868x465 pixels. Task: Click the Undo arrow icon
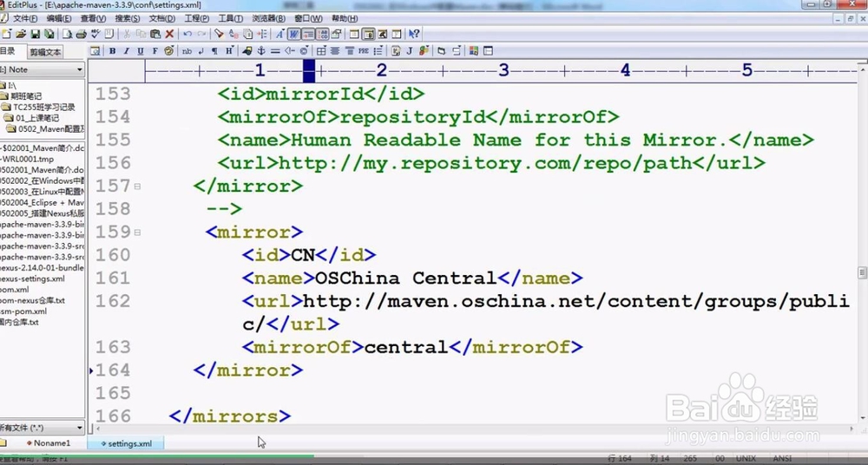point(187,35)
